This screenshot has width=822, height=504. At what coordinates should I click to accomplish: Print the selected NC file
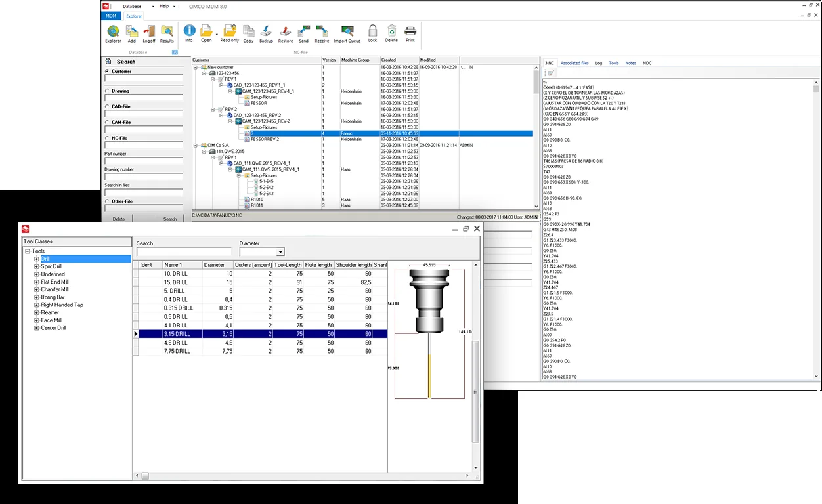(x=410, y=33)
